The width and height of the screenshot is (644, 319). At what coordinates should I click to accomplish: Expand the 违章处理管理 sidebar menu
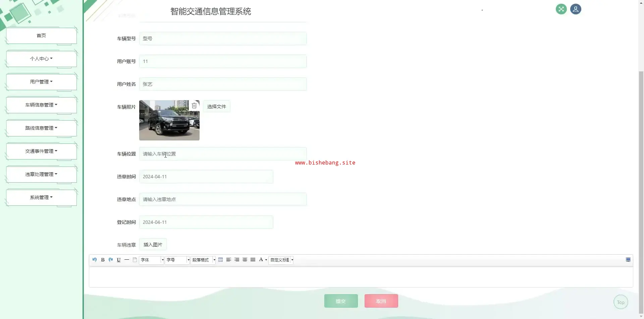(41, 174)
